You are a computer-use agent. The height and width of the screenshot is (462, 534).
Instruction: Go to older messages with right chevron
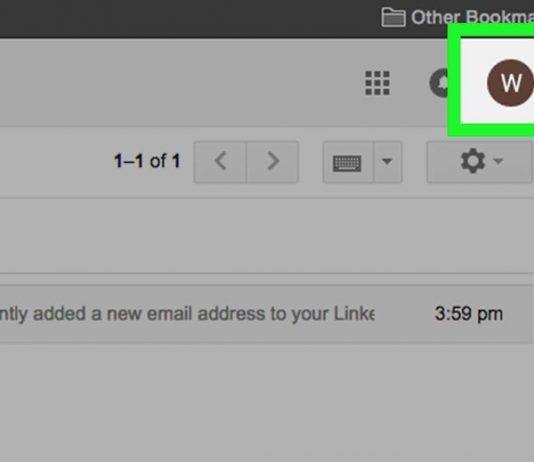pyautogui.click(x=272, y=162)
